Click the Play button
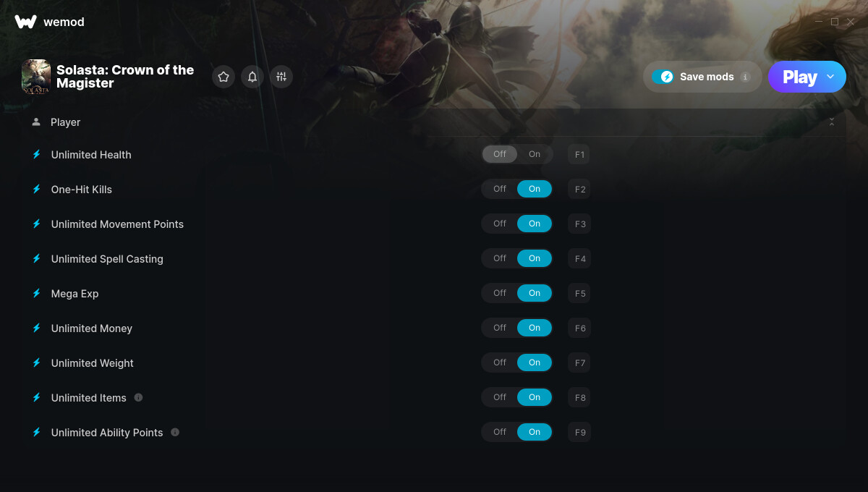This screenshot has width=868, height=492. (x=800, y=77)
